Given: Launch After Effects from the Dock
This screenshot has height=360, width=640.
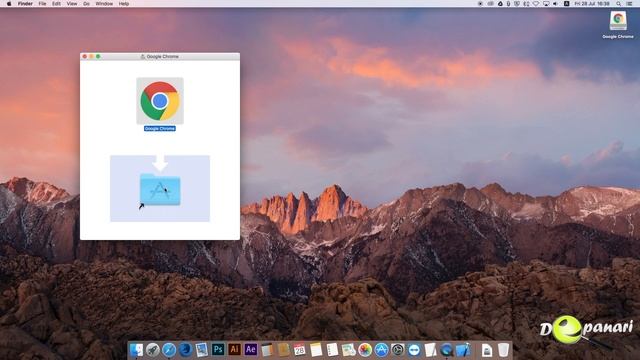Looking at the screenshot, I should pos(251,350).
